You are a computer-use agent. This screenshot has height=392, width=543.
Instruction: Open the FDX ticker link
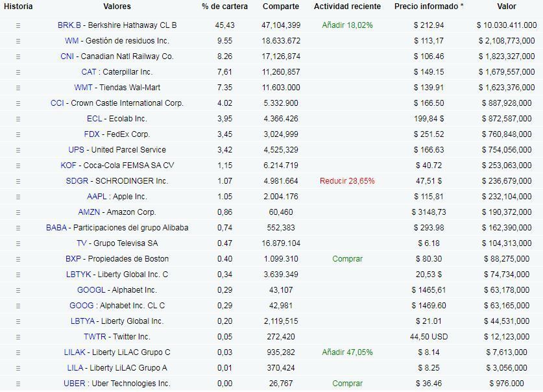(x=91, y=134)
